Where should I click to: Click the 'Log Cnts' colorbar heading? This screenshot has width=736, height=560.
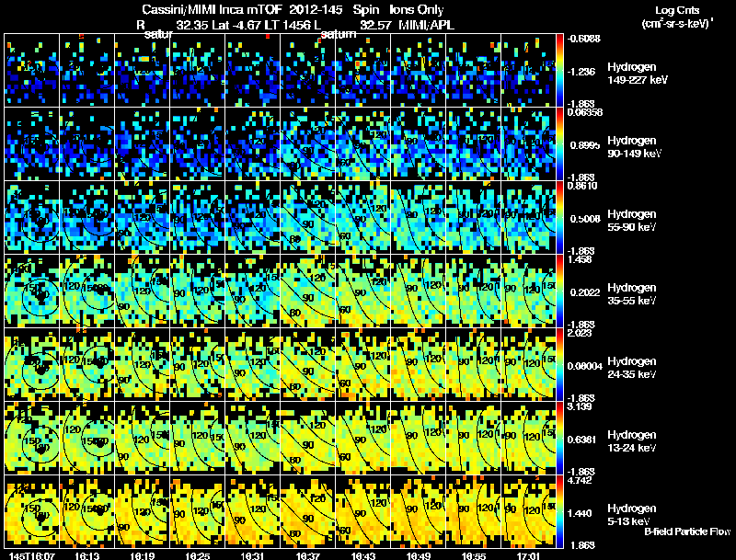[677, 10]
